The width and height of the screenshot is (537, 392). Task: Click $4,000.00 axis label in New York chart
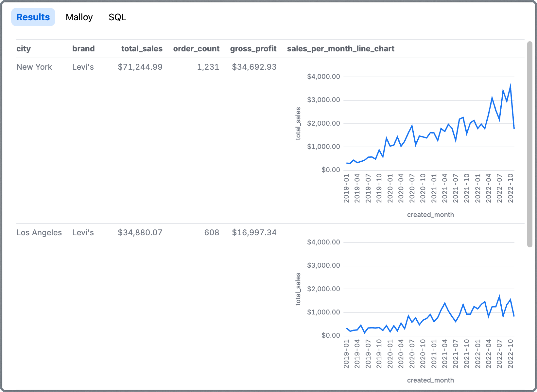point(323,77)
